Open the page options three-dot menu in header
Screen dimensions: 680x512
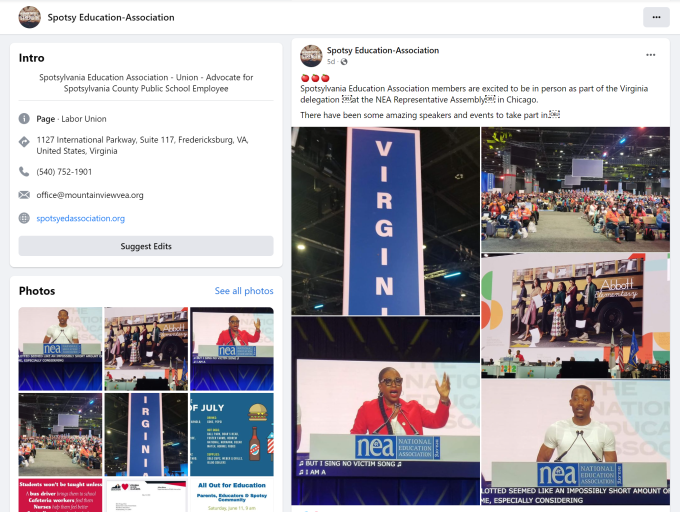coord(656,17)
